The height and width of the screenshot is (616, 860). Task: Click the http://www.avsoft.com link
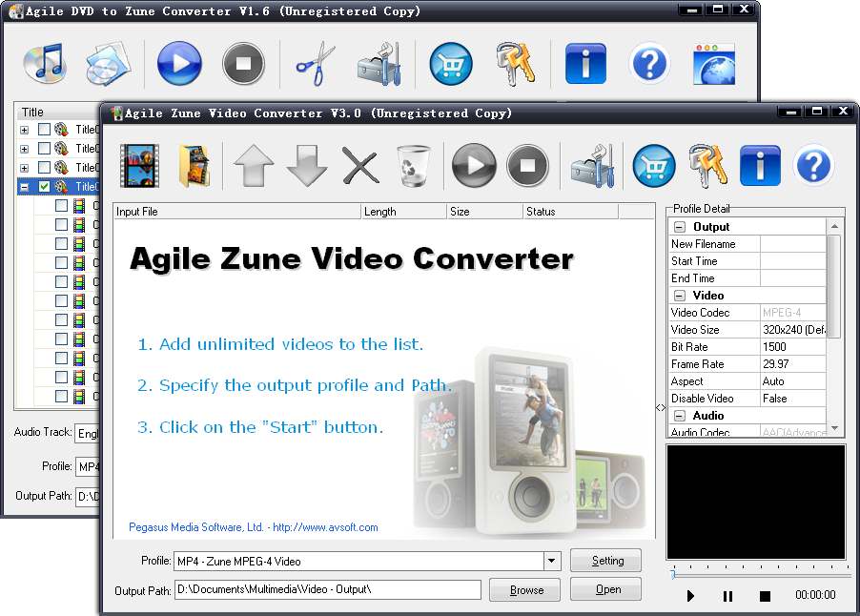click(x=325, y=527)
